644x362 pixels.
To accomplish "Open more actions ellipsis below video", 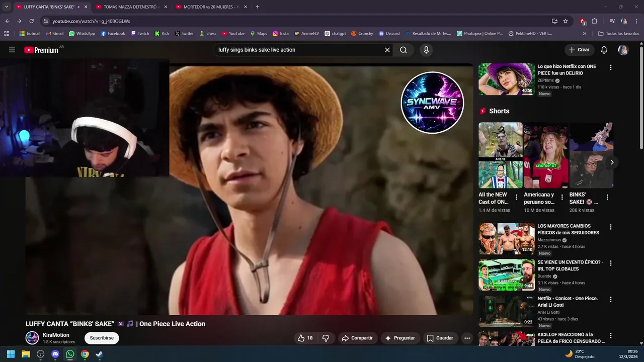I will (x=467, y=338).
